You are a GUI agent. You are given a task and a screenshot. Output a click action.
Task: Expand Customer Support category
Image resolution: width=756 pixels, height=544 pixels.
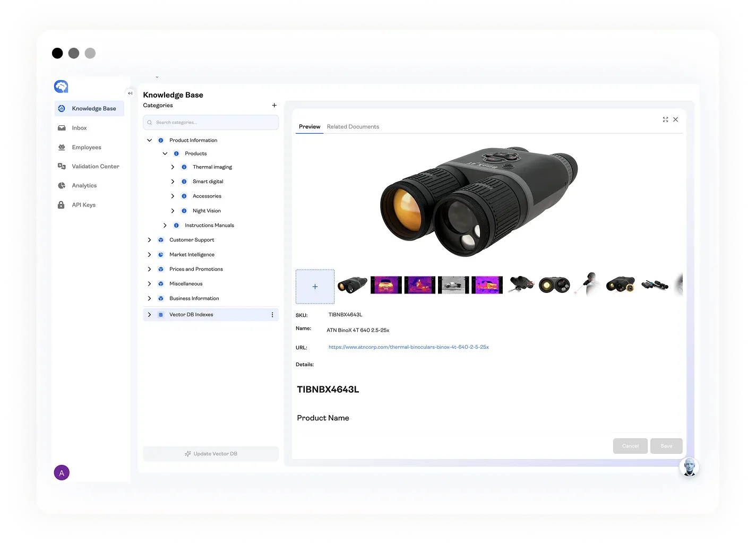coord(150,240)
